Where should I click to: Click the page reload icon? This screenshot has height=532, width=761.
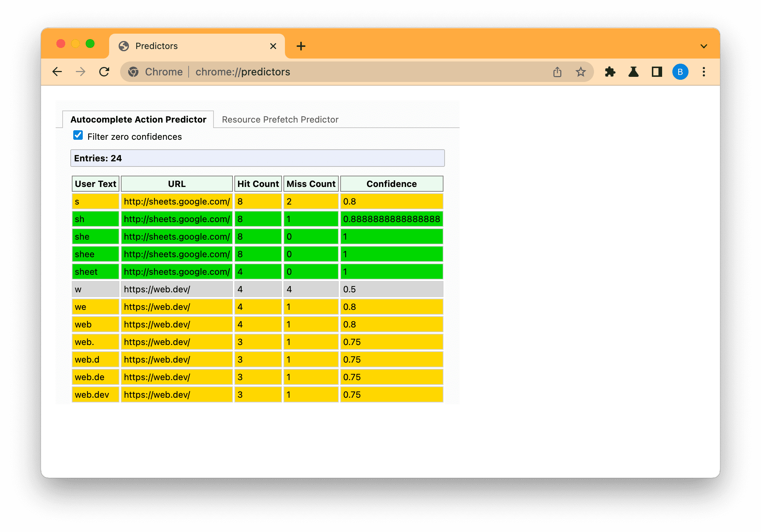pos(105,72)
